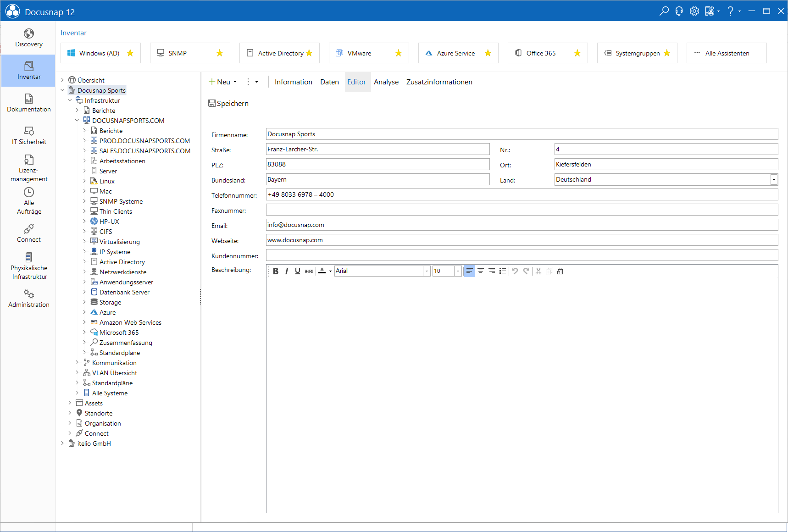
Task: Click the help question mark icon
Action: click(731, 11)
